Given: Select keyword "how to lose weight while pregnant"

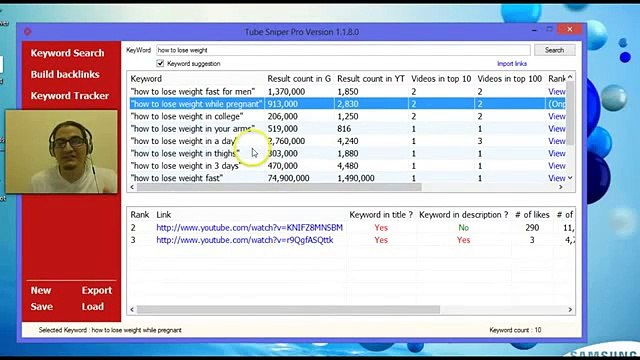Looking at the screenshot, I should click(x=196, y=104).
